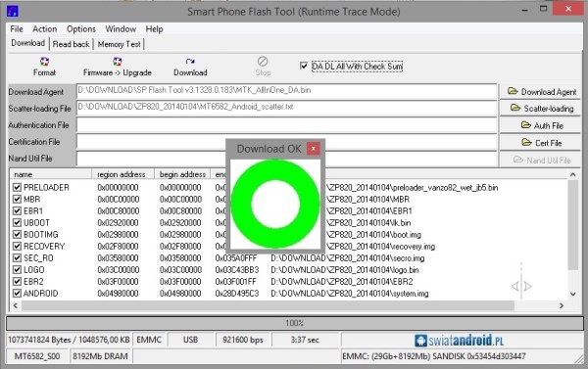The image size is (588, 369).
Task: Click the Download Agent browse button
Action: [540, 92]
